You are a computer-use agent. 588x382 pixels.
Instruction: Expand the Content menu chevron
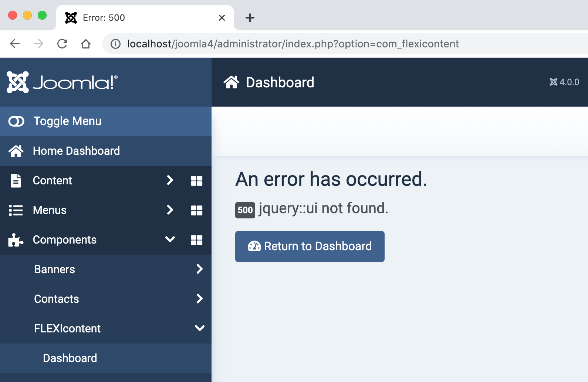click(170, 180)
